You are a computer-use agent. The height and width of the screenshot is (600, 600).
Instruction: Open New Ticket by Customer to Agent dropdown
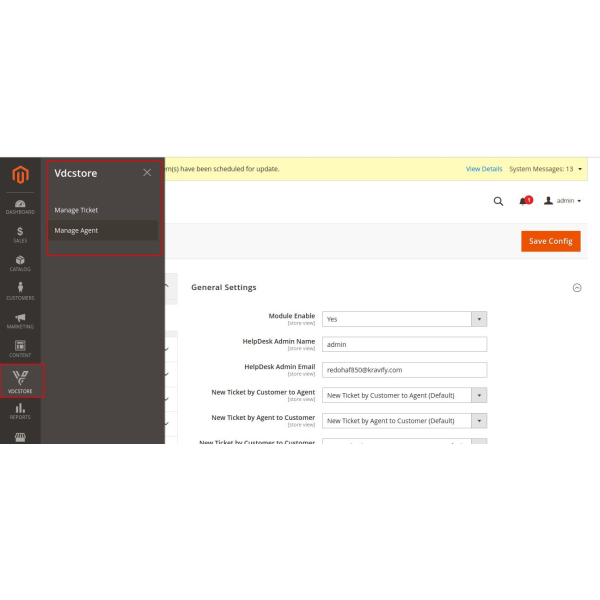(404, 395)
